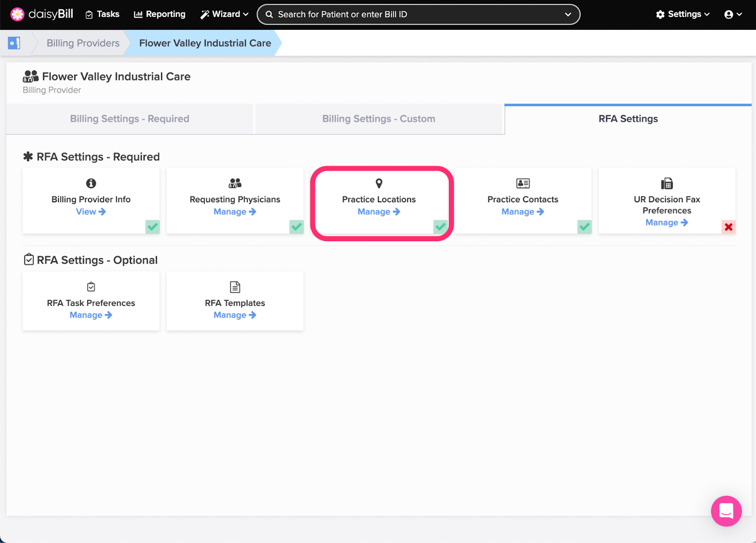Click green checkmark on Requesting Physicians
Viewport: 756px width, 543px height.
(x=297, y=227)
